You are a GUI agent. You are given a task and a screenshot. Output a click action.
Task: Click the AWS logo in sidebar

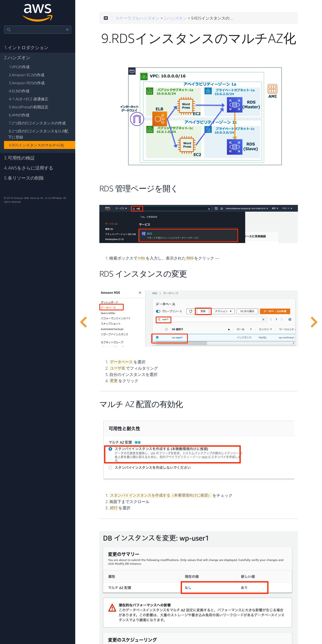click(x=38, y=13)
